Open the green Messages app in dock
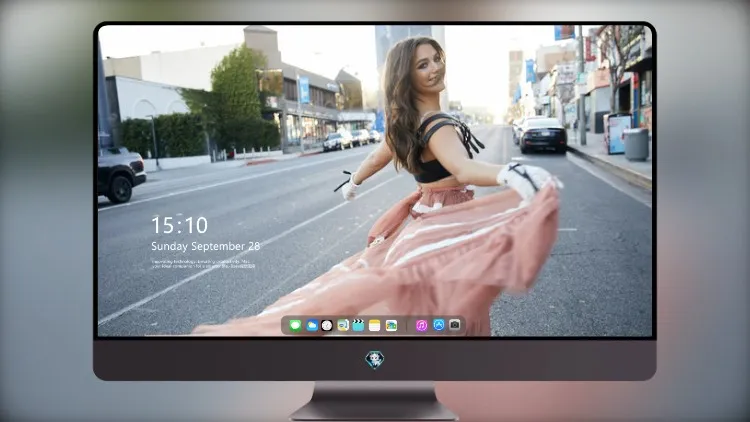Screen dimensions: 750x422 tap(295, 326)
